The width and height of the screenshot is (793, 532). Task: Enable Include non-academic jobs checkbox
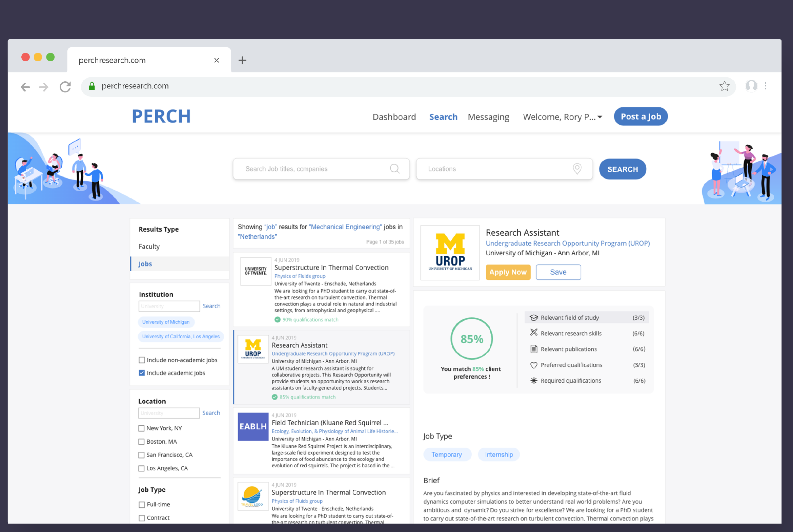coord(142,360)
